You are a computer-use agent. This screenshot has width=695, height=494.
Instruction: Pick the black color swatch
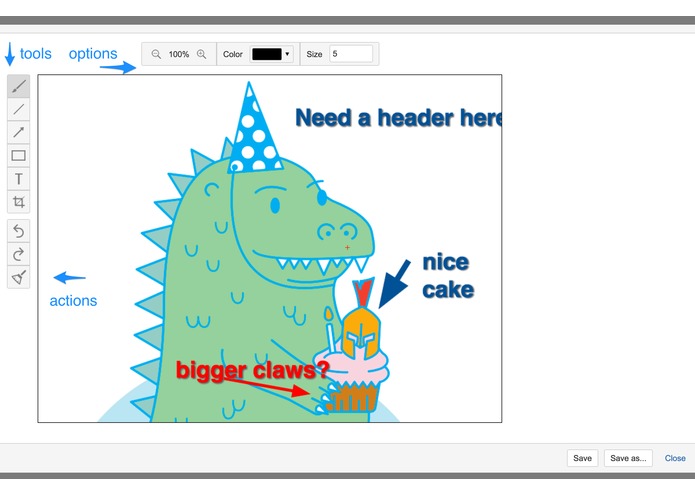(x=267, y=54)
